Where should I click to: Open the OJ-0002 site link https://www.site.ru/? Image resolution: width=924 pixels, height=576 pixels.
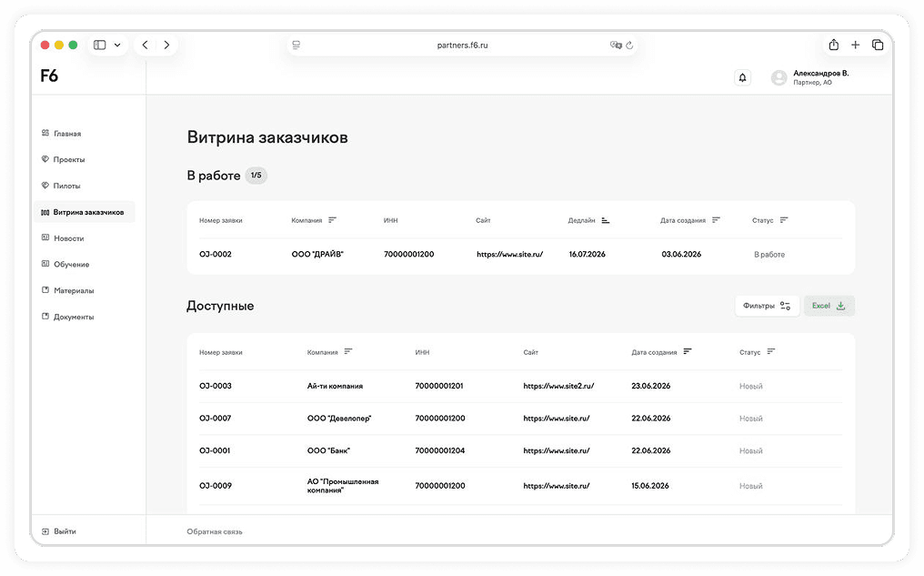pos(509,254)
